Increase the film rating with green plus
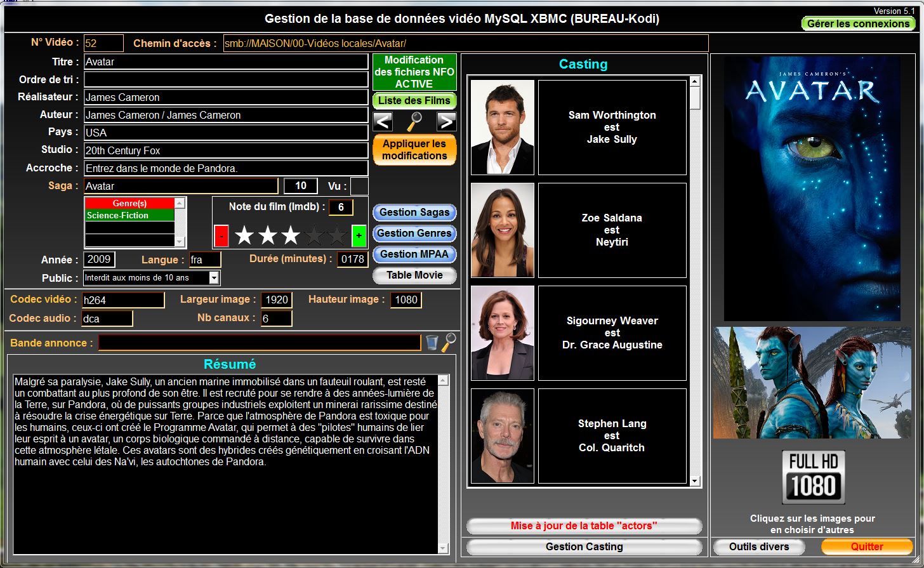The width and height of the screenshot is (924, 568). pos(359,236)
